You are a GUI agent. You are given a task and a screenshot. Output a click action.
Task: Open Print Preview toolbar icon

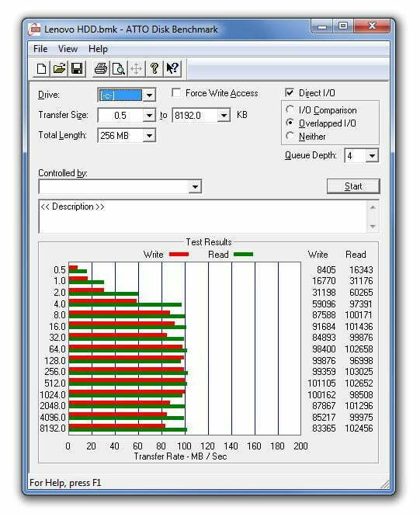pyautogui.click(x=119, y=69)
